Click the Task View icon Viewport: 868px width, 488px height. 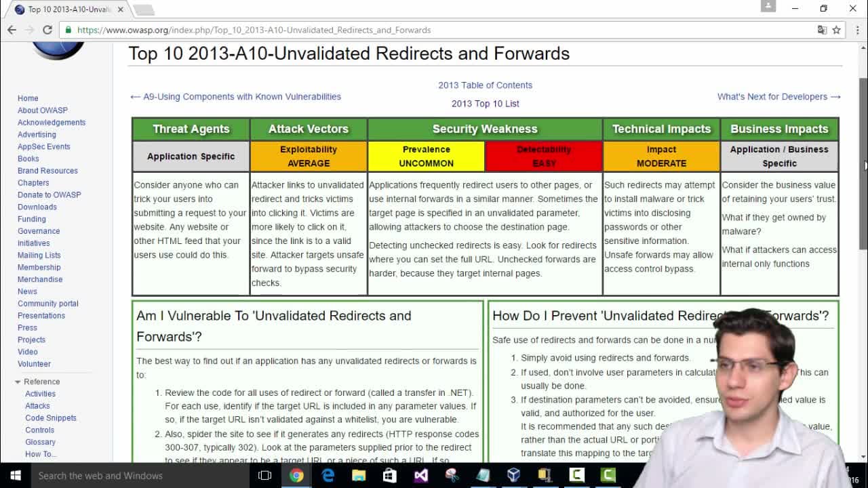pos(265,475)
